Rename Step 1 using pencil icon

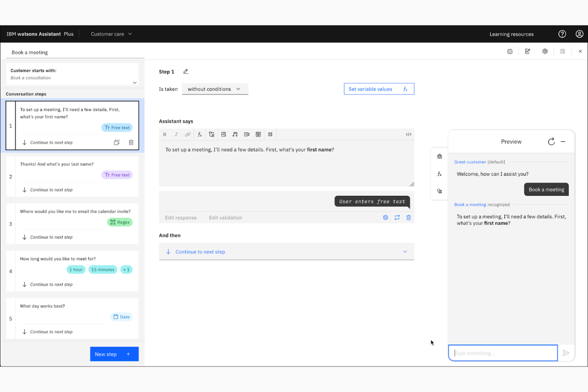(186, 71)
